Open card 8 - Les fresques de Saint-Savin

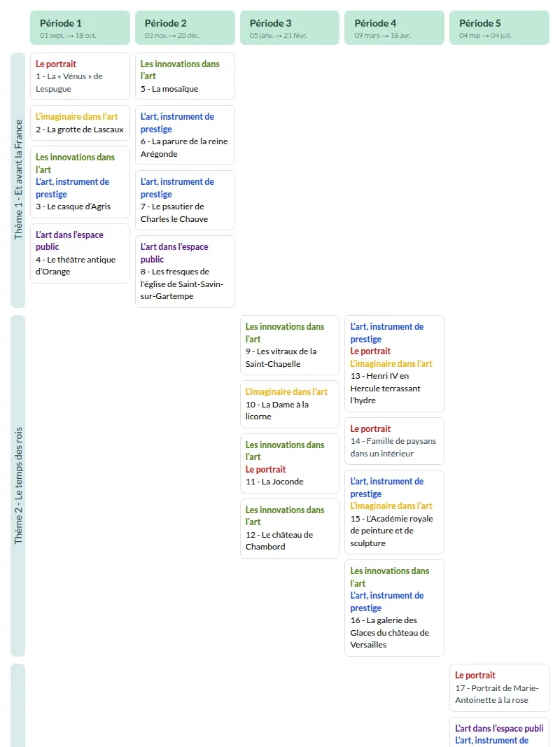coord(185,272)
